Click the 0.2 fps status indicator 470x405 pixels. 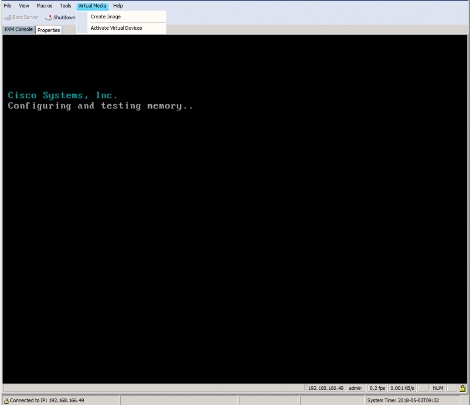pyautogui.click(x=377, y=388)
